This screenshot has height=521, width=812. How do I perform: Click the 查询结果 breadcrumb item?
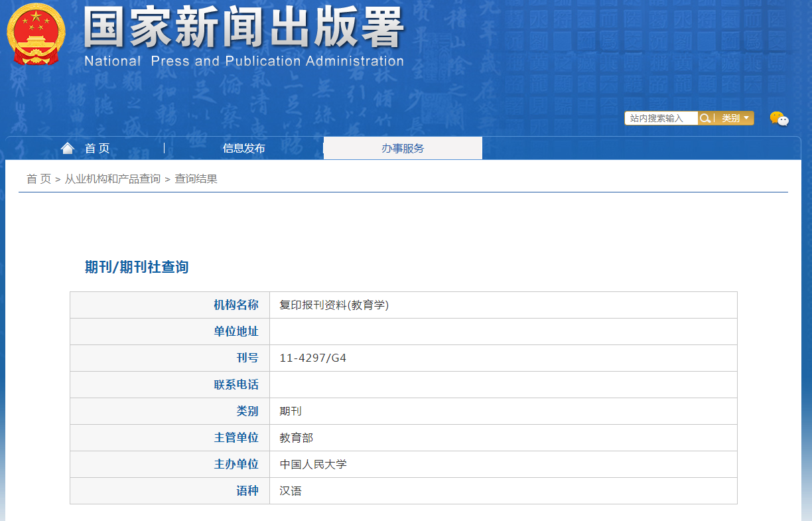pos(196,179)
